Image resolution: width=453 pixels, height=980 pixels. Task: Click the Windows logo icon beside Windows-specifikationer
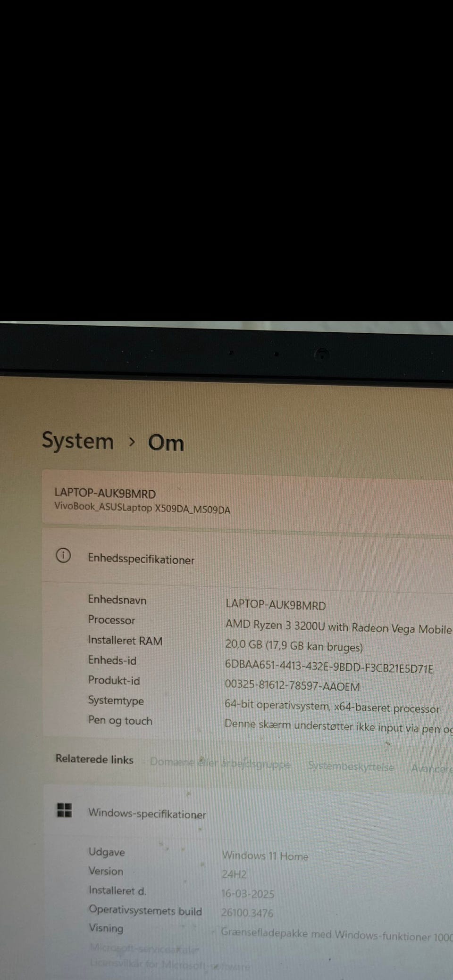click(64, 810)
